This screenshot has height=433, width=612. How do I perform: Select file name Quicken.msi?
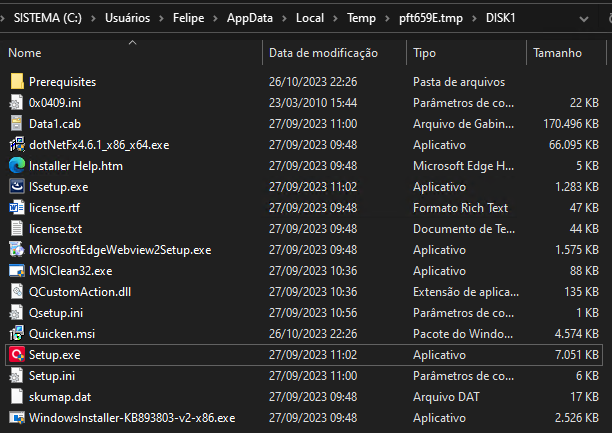click(x=62, y=334)
